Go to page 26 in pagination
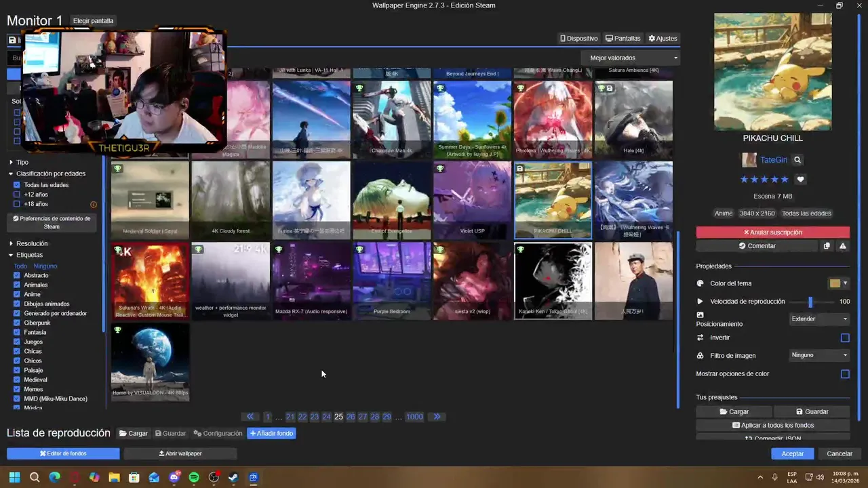This screenshot has width=868, height=488. [x=351, y=417]
